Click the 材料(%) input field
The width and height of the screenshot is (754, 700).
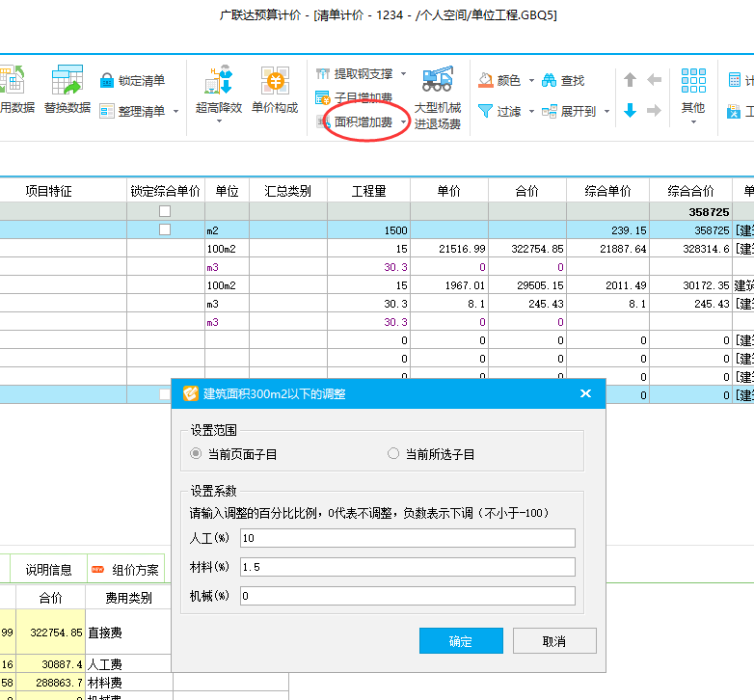coord(408,567)
